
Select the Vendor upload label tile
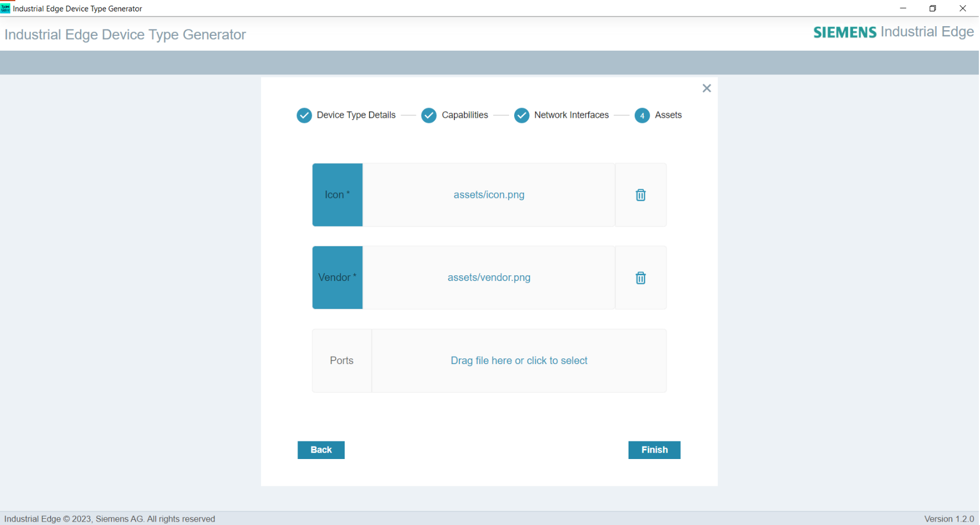[337, 278]
